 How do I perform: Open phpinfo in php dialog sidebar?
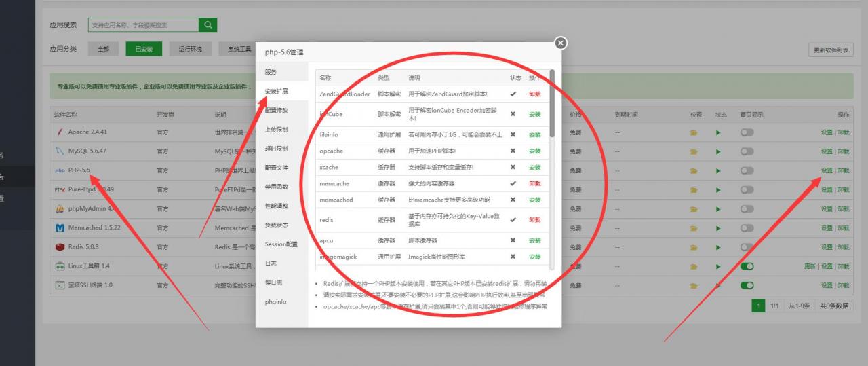pos(281,301)
